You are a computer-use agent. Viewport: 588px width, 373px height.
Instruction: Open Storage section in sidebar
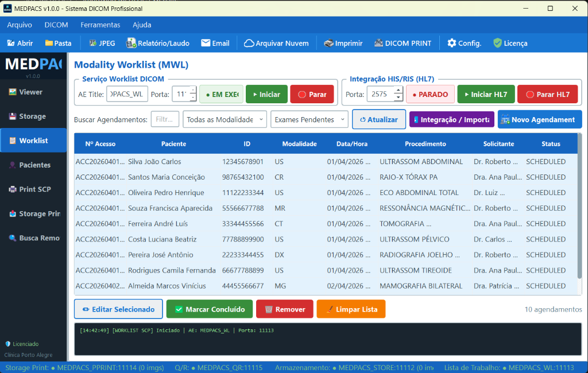(x=33, y=116)
